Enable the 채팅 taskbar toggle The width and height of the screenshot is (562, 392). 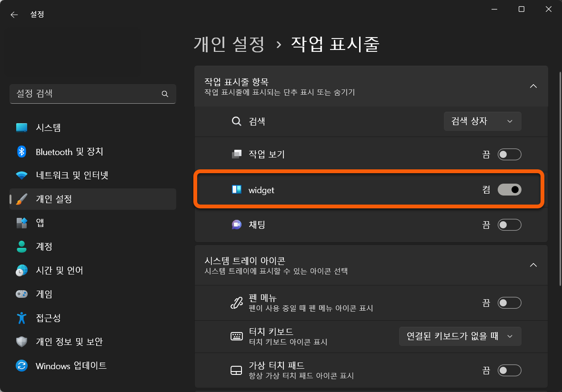(x=509, y=225)
